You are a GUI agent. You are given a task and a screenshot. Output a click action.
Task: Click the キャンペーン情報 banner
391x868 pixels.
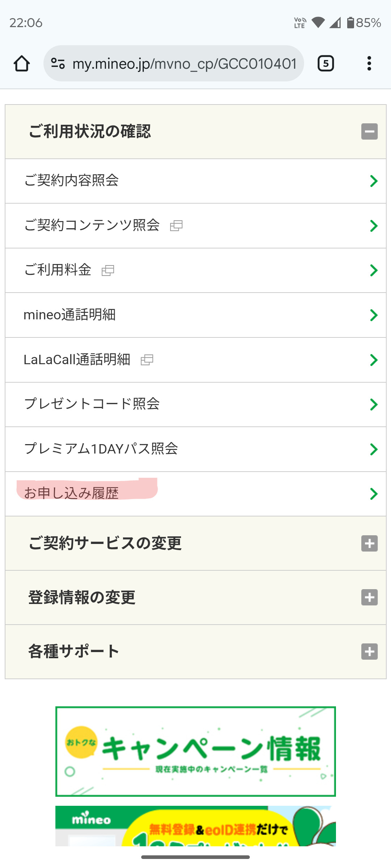pos(195,752)
